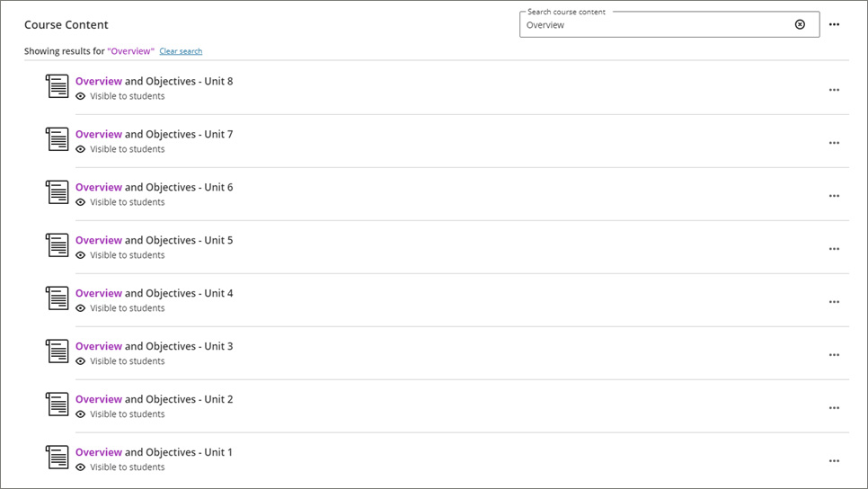
Task: Click the document icon for Unit 6
Action: click(x=58, y=192)
